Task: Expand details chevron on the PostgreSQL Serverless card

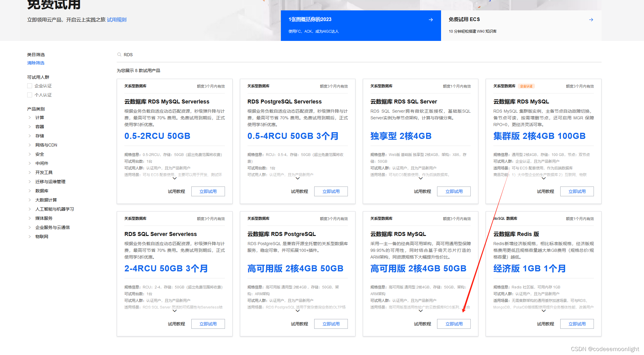Action: (x=297, y=179)
